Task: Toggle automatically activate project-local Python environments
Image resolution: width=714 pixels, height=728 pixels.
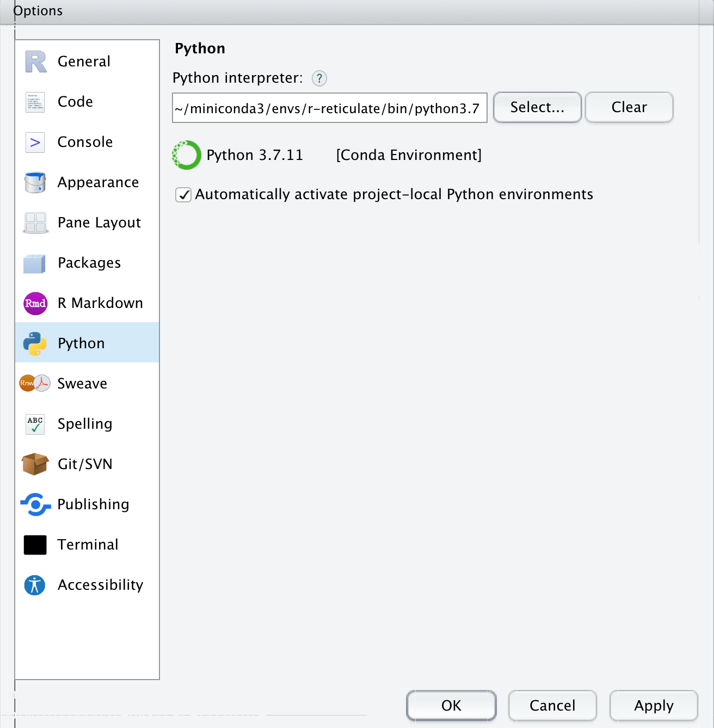Action: [183, 195]
